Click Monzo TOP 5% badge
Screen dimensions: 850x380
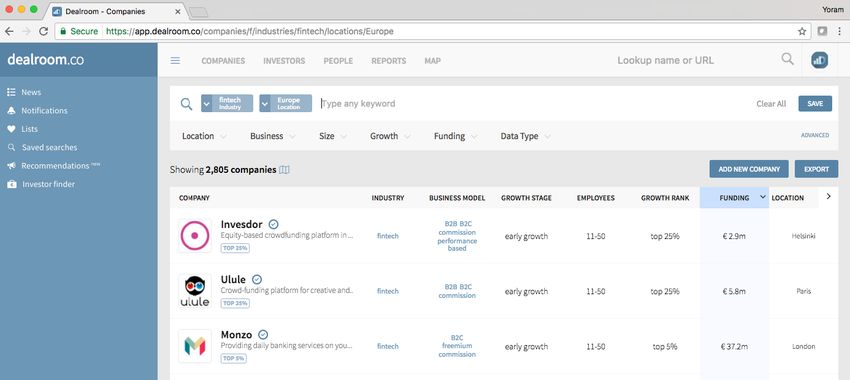click(234, 358)
